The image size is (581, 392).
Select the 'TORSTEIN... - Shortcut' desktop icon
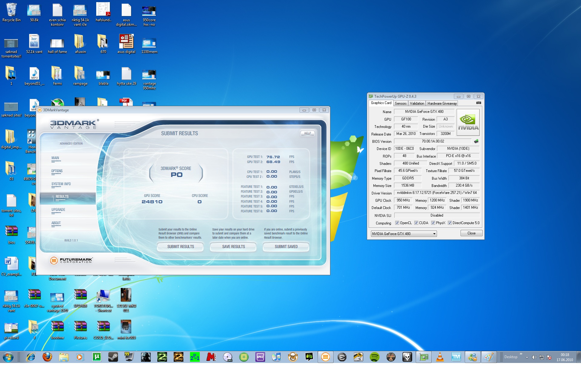[103, 300]
